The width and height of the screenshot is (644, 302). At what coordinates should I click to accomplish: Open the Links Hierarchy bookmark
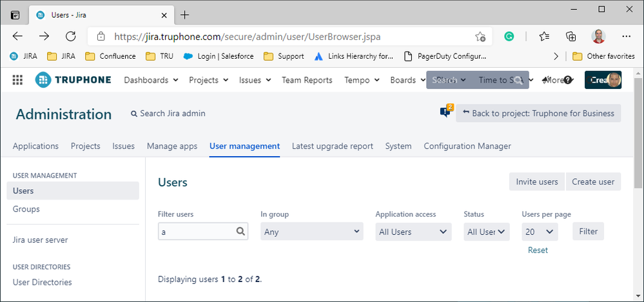click(354, 56)
